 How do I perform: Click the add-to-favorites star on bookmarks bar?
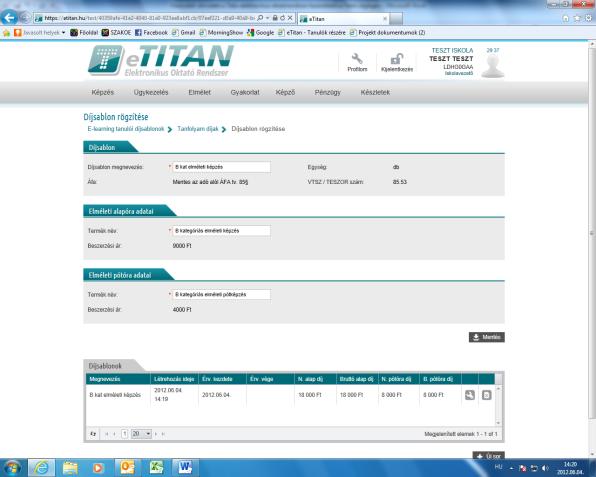click(x=6, y=33)
